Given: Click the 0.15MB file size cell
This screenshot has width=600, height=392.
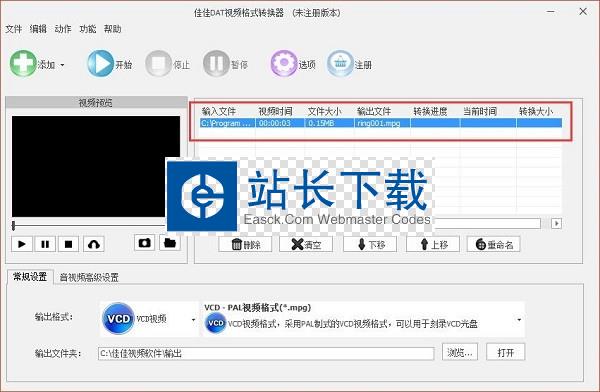Looking at the screenshot, I should click(x=329, y=123).
